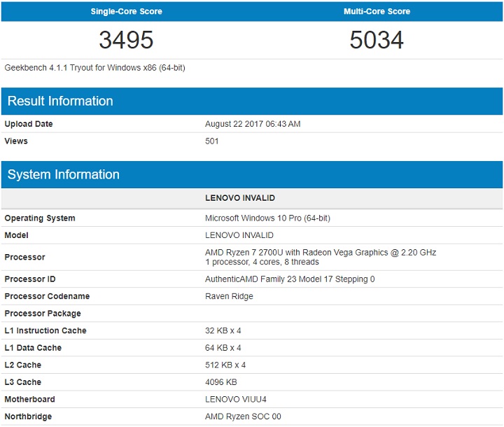The height and width of the screenshot is (427, 504).
Task: Select the AMD Ryzen SOC 00 value
Action: pos(243,416)
